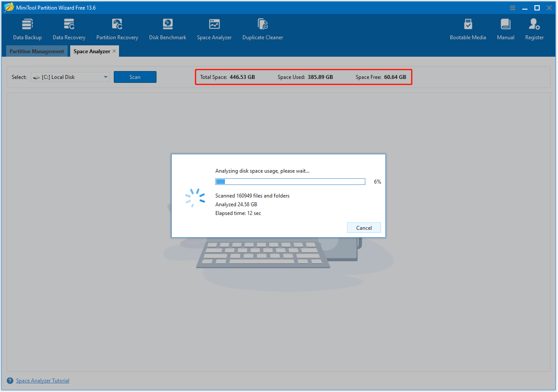Click the MiniTool logo in the title bar
The image size is (558, 392).
click(x=8, y=7)
